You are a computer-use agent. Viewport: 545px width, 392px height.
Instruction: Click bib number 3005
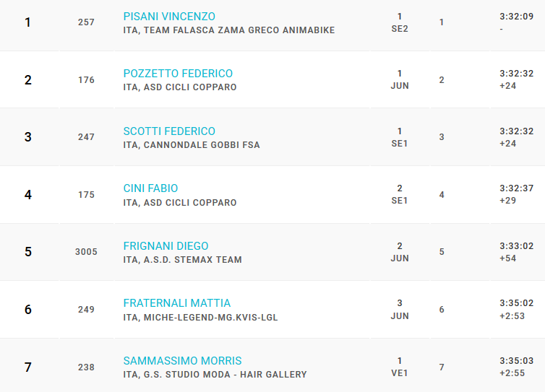pyautogui.click(x=86, y=252)
